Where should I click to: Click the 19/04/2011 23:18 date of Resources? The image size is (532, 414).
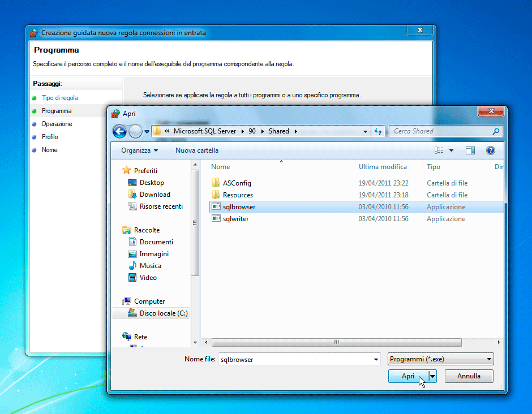[x=383, y=195]
